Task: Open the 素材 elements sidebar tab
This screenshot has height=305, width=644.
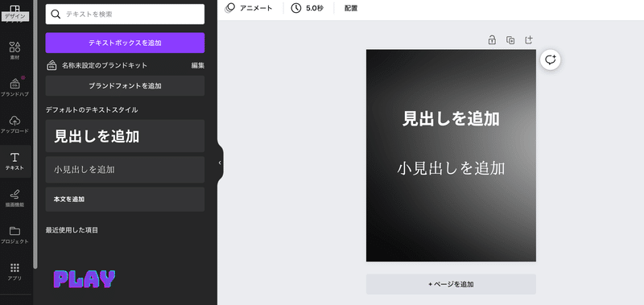Action: [14, 50]
